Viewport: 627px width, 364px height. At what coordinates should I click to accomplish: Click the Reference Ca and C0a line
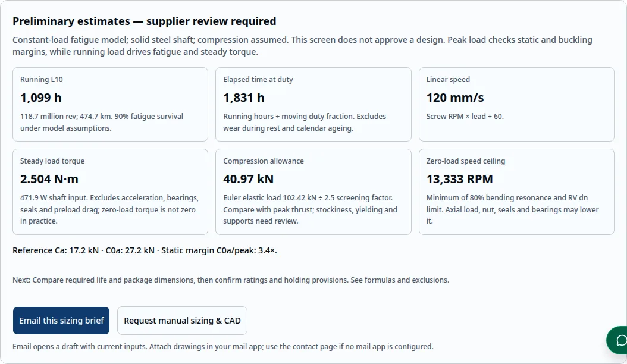pos(145,250)
